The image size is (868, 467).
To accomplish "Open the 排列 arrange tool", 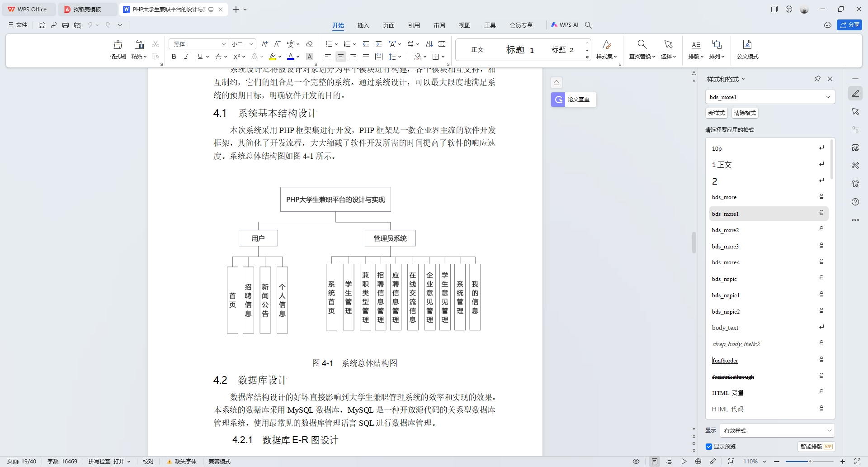I will [717, 49].
